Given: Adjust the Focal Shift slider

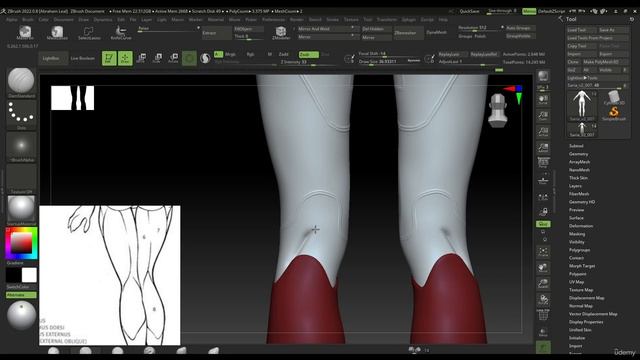Looking at the screenshot, I should (390, 54).
